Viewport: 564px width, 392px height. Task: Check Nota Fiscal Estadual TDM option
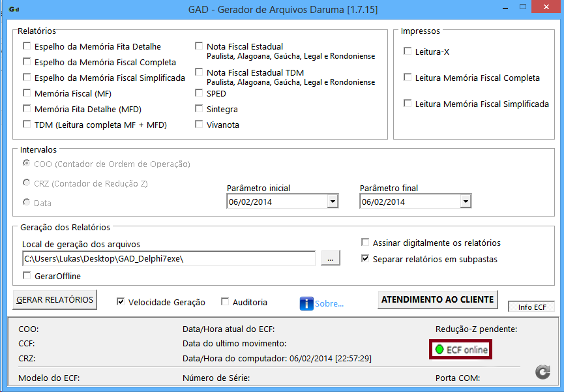[199, 72]
